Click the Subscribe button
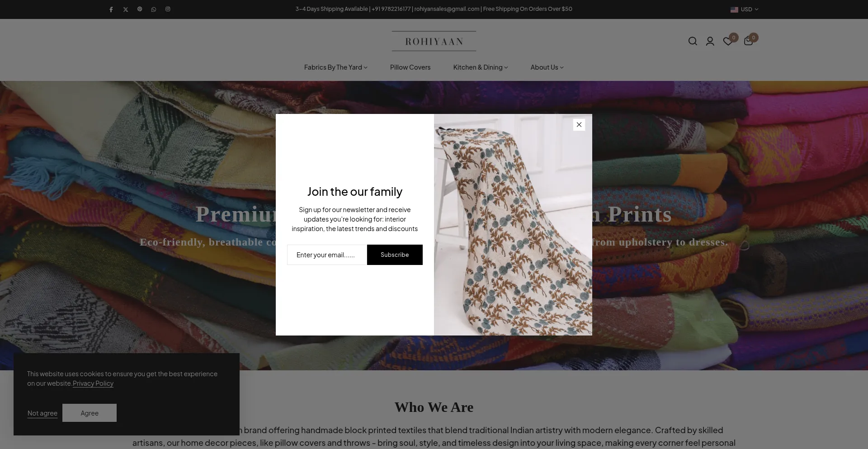This screenshot has height=449, width=868. (x=395, y=255)
